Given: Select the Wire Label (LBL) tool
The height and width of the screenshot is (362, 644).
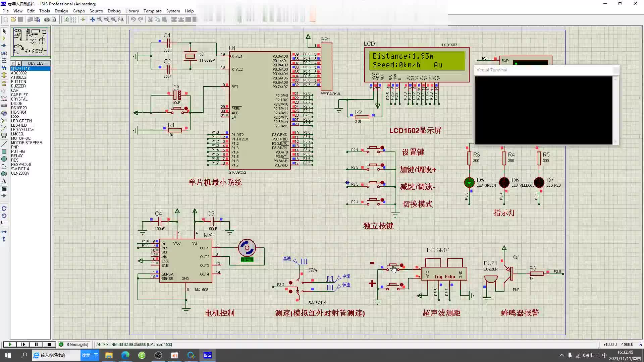Looking at the screenshot, I should pos(4,53).
